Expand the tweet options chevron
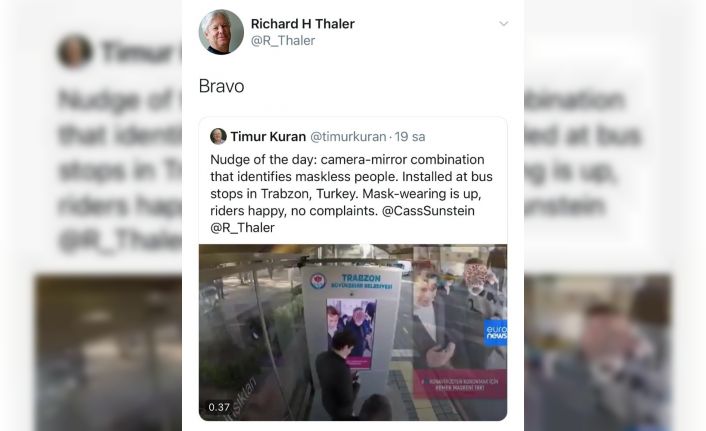 504,23
